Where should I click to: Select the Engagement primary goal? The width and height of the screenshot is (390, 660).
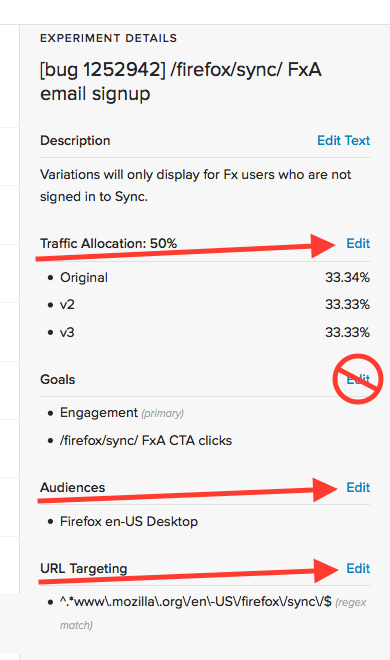[x=122, y=413]
